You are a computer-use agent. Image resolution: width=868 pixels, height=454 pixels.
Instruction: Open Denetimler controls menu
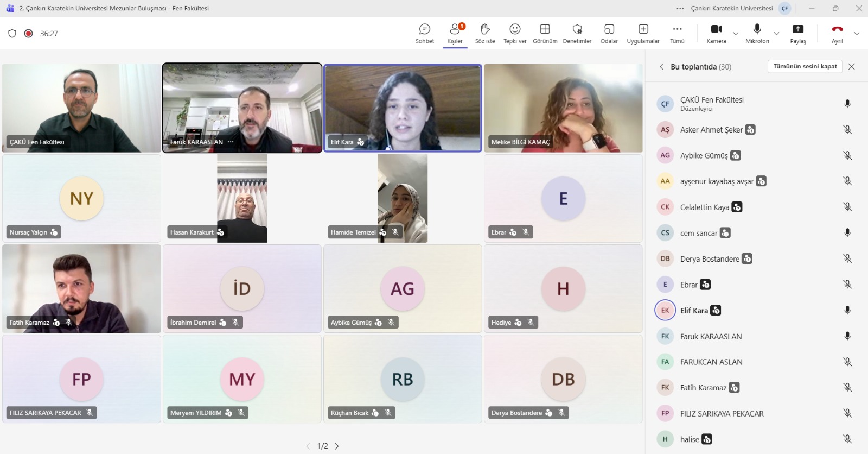(577, 33)
